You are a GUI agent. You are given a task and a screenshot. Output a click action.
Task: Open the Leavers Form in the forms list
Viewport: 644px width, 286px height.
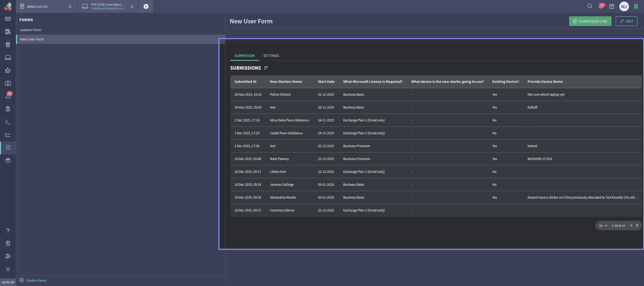tap(120, 30)
